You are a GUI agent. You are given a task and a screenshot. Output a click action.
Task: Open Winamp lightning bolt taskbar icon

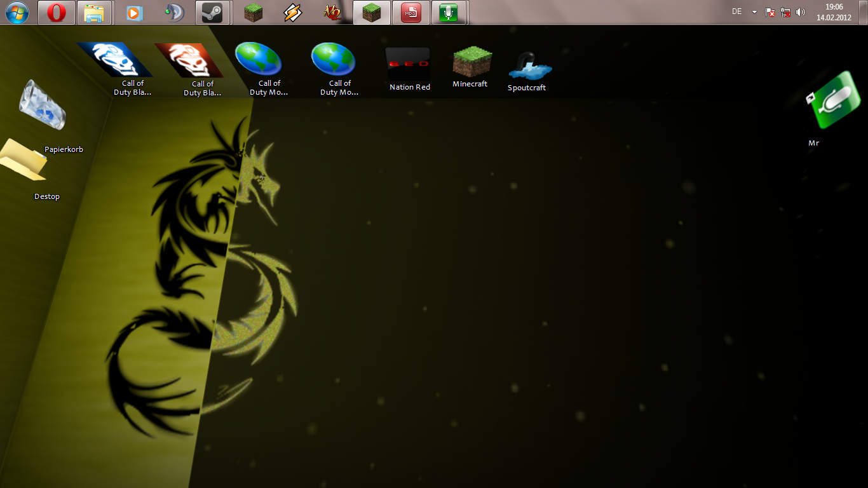coord(292,12)
